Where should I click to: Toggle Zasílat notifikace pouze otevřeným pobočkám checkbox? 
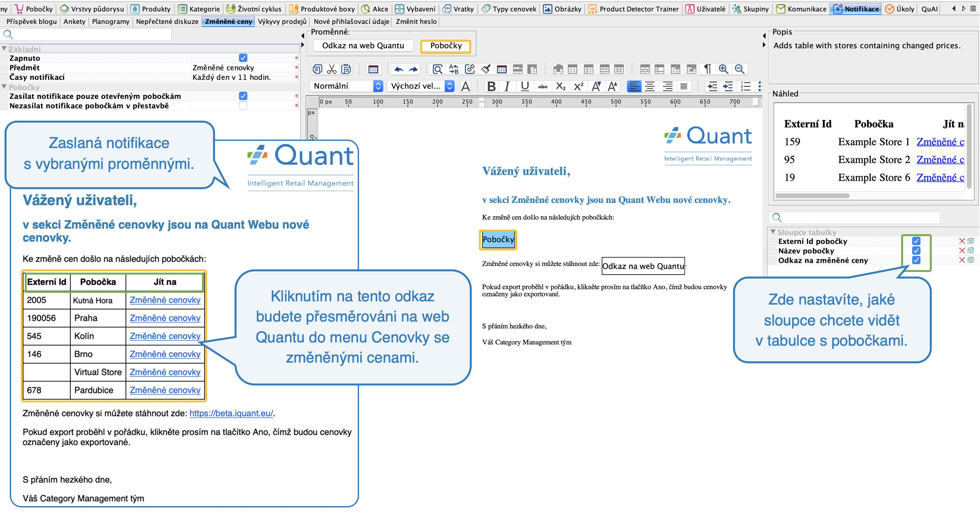[243, 96]
